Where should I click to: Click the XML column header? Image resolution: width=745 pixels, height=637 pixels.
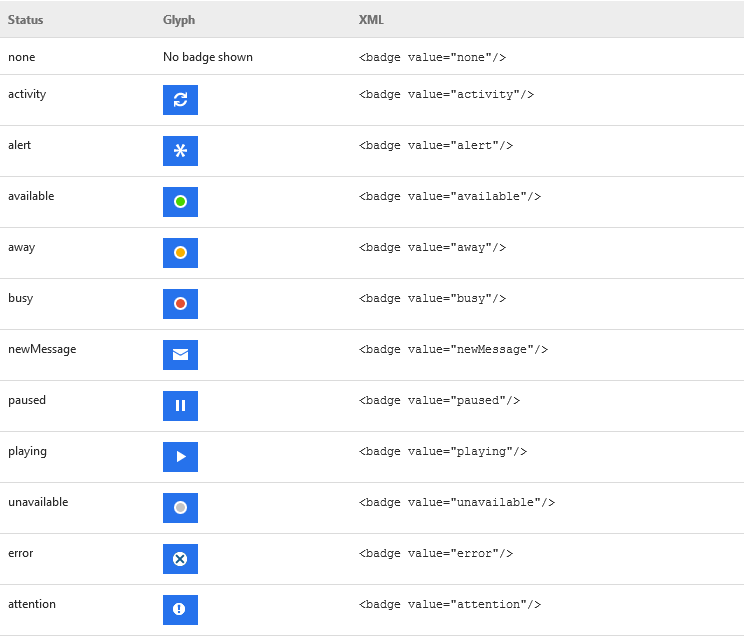pos(371,20)
